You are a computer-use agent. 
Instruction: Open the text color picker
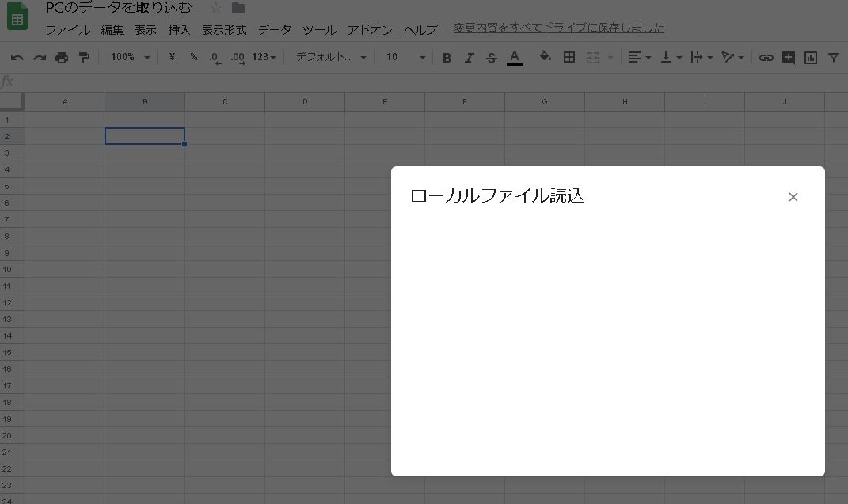pos(514,57)
